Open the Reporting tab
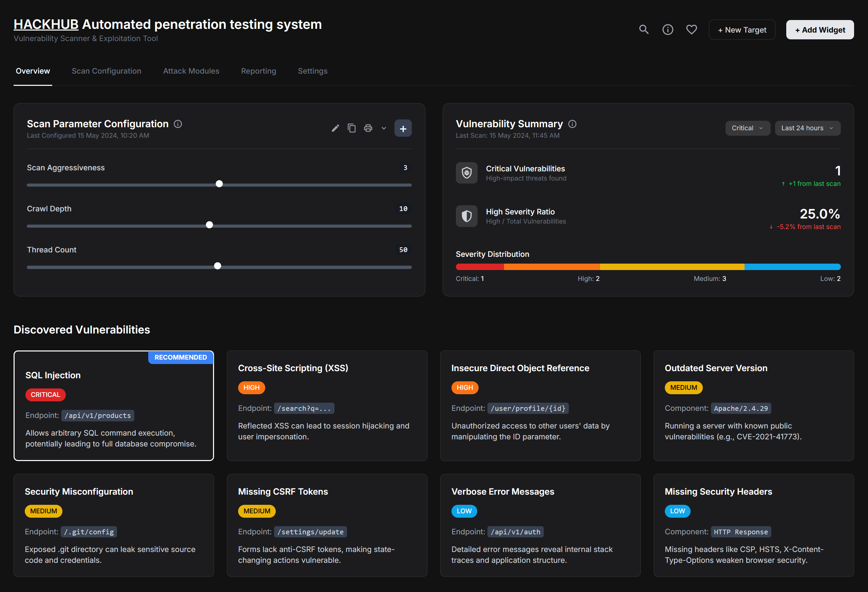Image resolution: width=868 pixels, height=592 pixels. tap(258, 71)
